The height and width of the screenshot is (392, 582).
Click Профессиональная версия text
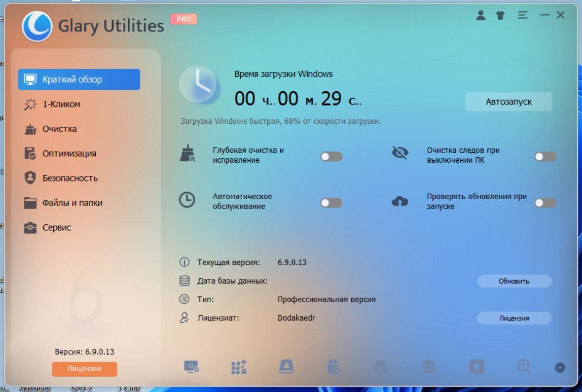pos(327,300)
